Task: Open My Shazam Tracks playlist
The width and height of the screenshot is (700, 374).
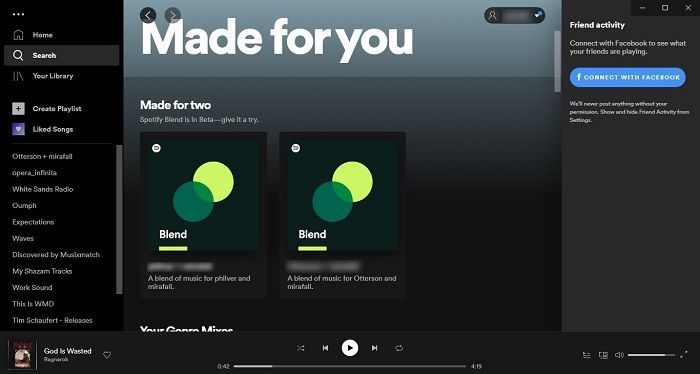Action: point(42,271)
